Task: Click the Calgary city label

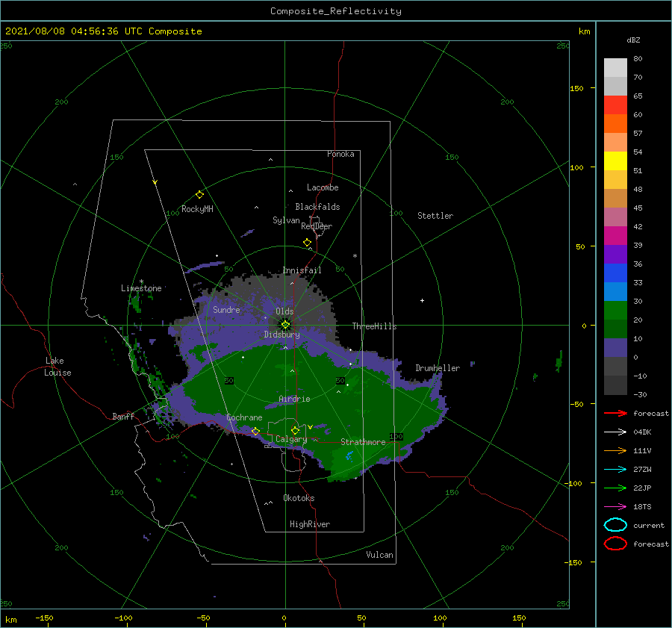Action: (291, 439)
